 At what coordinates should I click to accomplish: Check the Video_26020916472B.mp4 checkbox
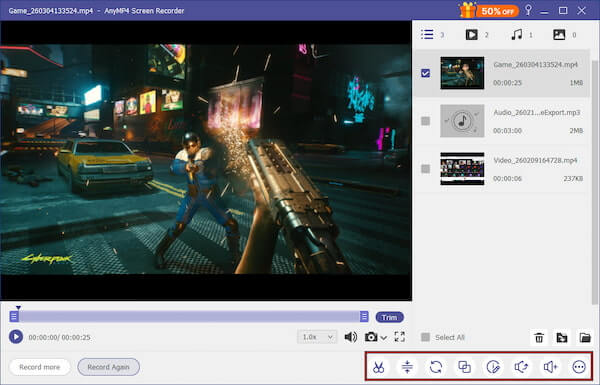click(x=426, y=169)
